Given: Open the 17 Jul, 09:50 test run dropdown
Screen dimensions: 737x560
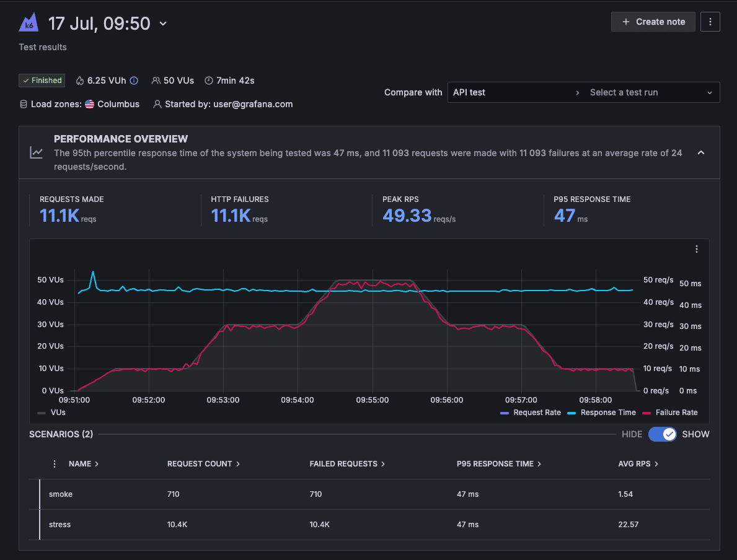Looking at the screenshot, I should click(162, 24).
